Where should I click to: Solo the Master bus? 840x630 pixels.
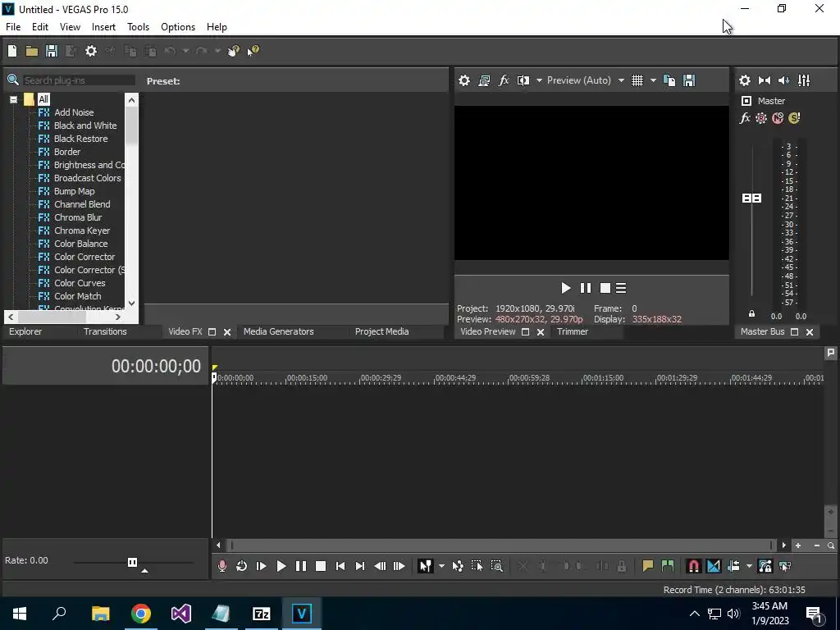[x=794, y=118]
